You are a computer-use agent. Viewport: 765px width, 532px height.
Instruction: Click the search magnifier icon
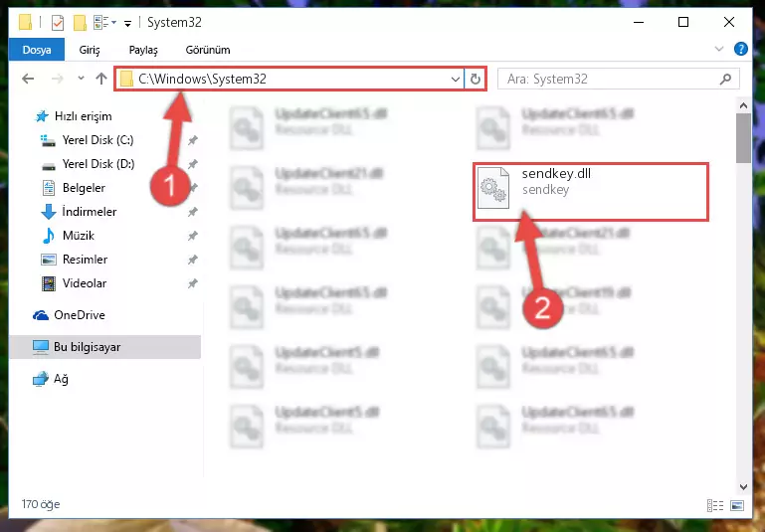coord(726,79)
